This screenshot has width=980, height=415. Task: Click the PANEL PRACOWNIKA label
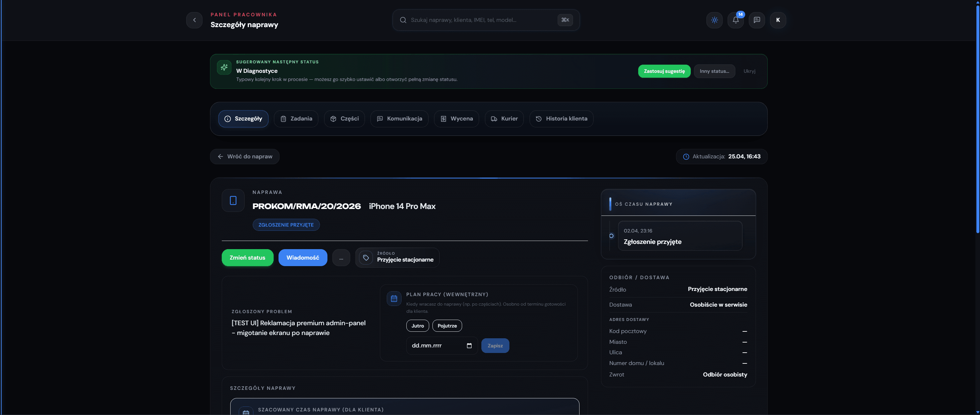tap(244, 14)
